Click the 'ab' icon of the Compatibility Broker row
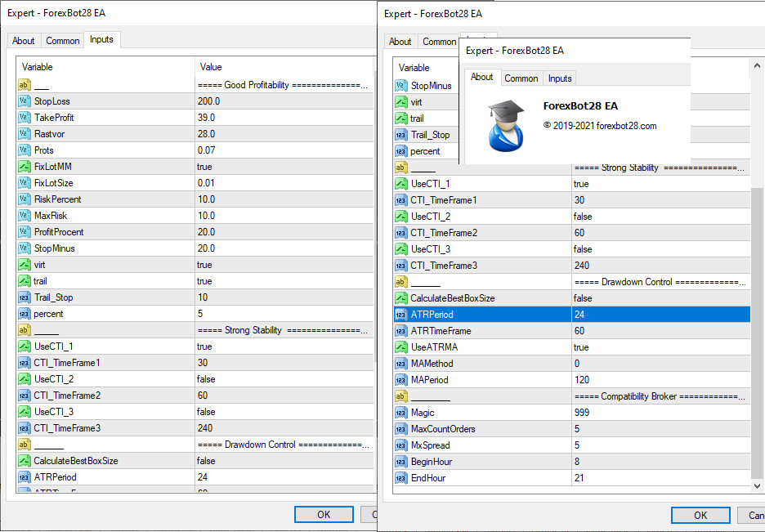 (x=401, y=396)
